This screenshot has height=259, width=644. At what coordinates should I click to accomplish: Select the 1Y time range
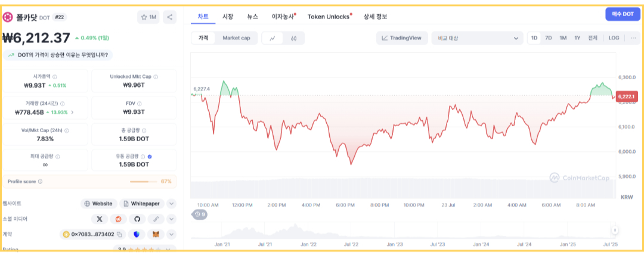577,38
